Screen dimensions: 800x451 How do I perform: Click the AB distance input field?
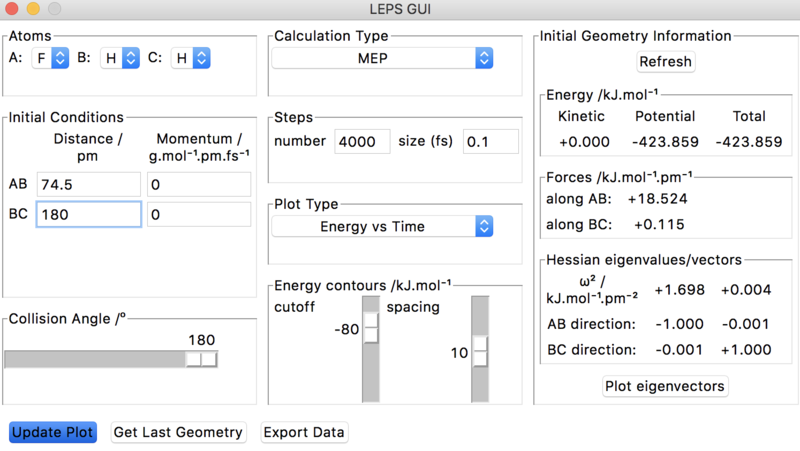coord(89,185)
